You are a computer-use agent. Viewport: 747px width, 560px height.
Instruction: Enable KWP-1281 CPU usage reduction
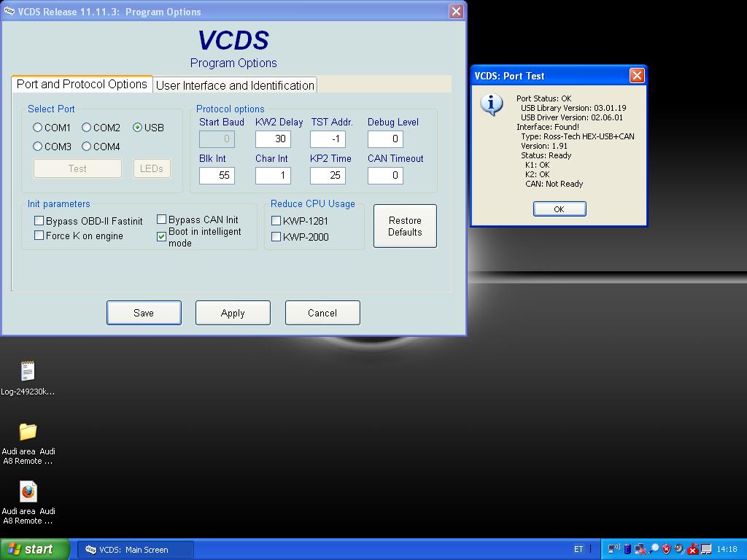(276, 220)
